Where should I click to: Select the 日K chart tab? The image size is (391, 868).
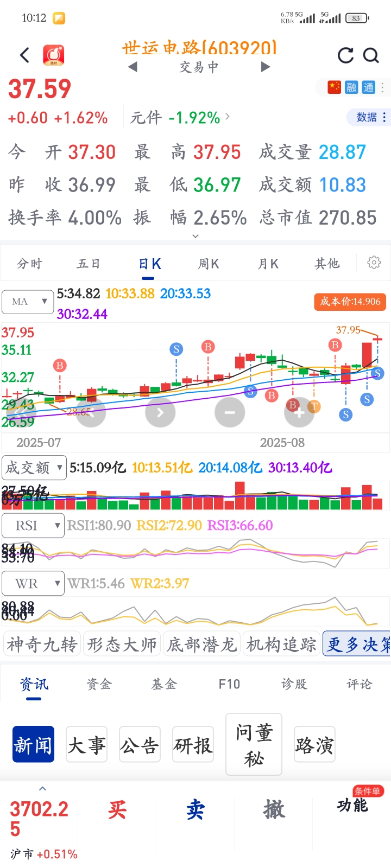click(x=149, y=264)
